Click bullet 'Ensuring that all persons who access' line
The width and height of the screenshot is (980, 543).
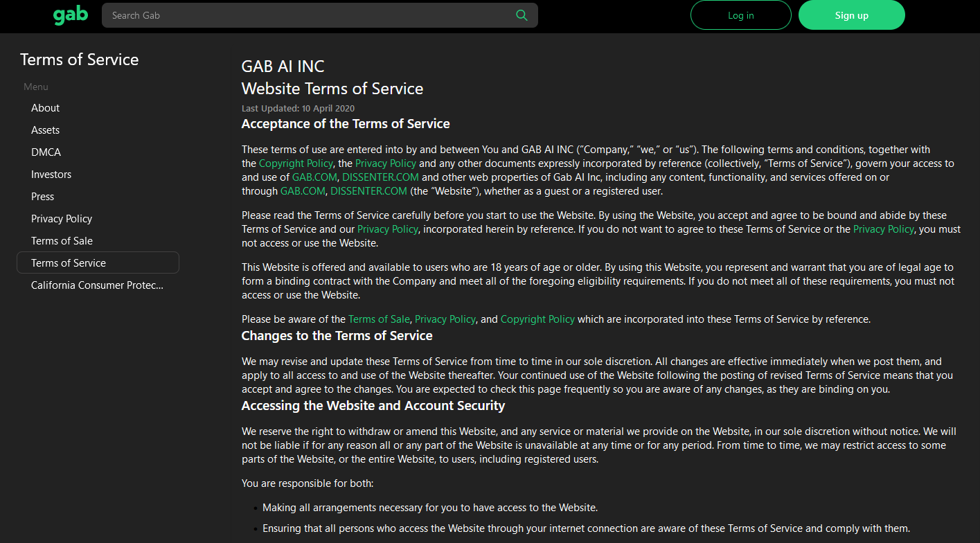tap(586, 528)
